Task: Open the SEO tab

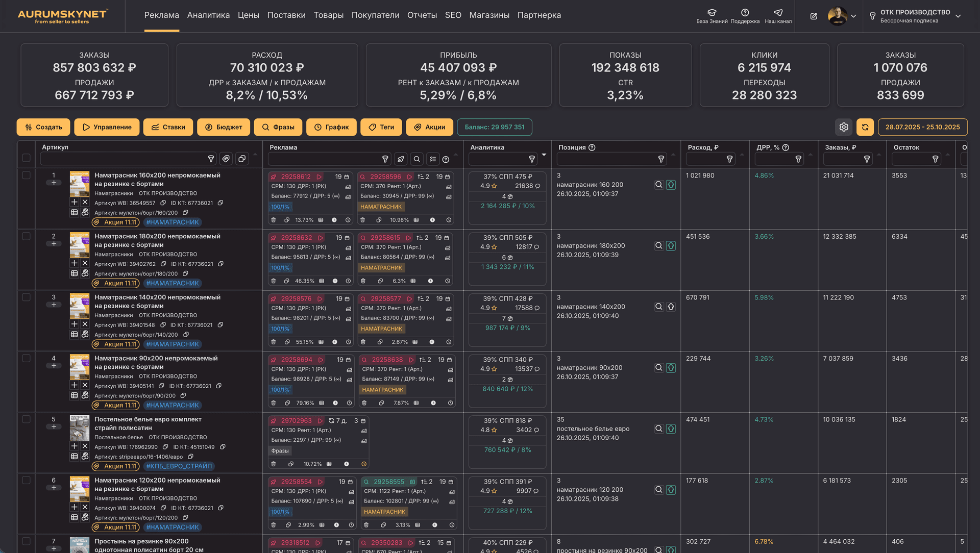Action: tap(453, 15)
